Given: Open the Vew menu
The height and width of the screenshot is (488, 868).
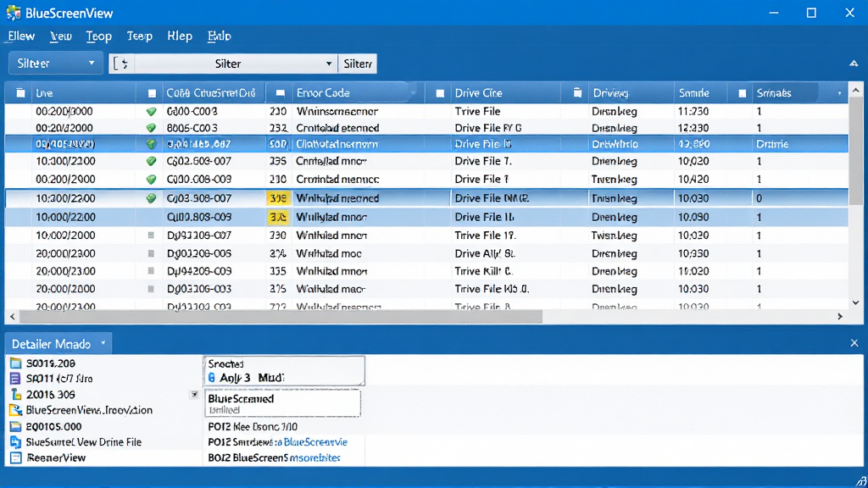Looking at the screenshot, I should click(x=60, y=36).
